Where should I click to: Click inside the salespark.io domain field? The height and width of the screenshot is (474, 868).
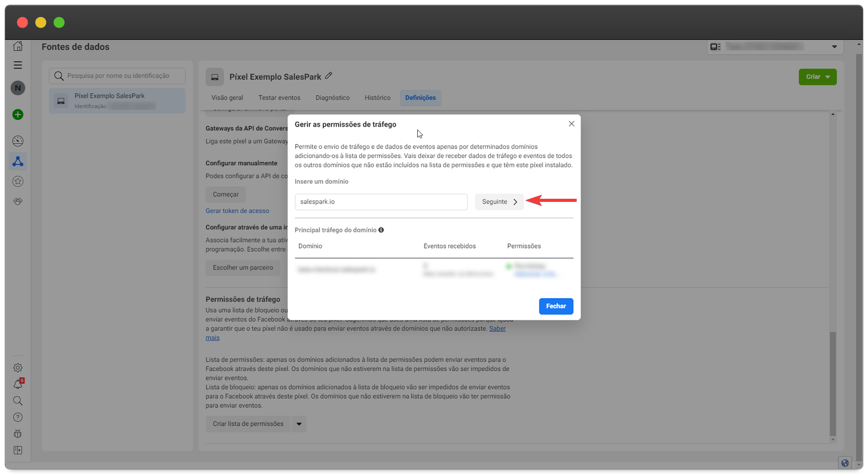[x=381, y=202]
